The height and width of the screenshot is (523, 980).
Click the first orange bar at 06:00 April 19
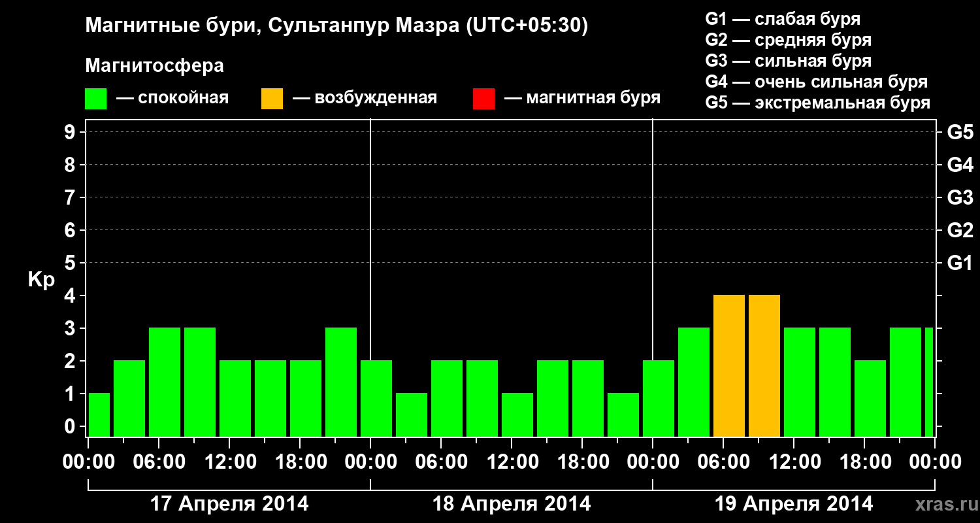click(x=729, y=366)
